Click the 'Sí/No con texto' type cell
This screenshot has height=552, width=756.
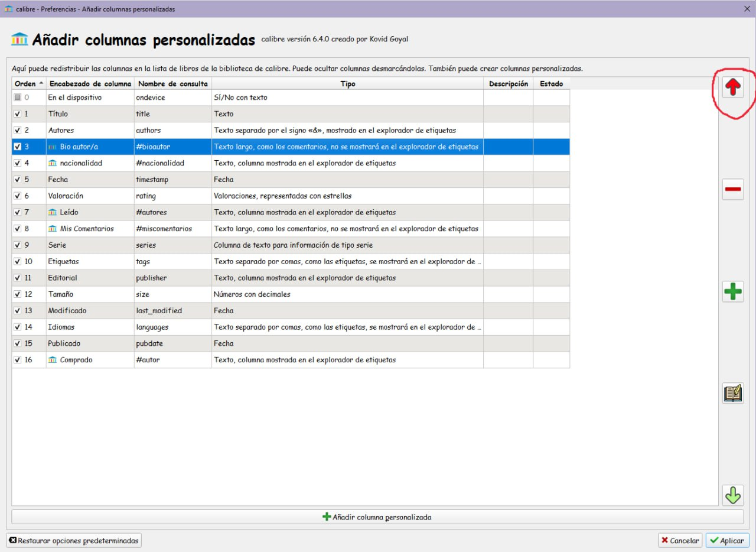pos(348,98)
